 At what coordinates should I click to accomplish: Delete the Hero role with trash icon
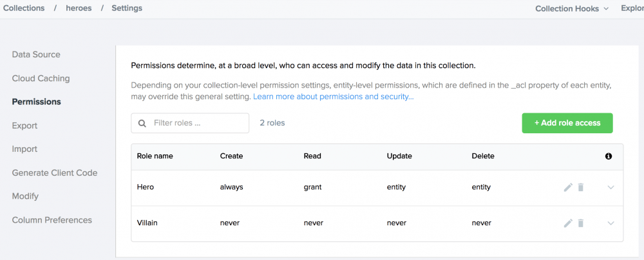coord(580,187)
